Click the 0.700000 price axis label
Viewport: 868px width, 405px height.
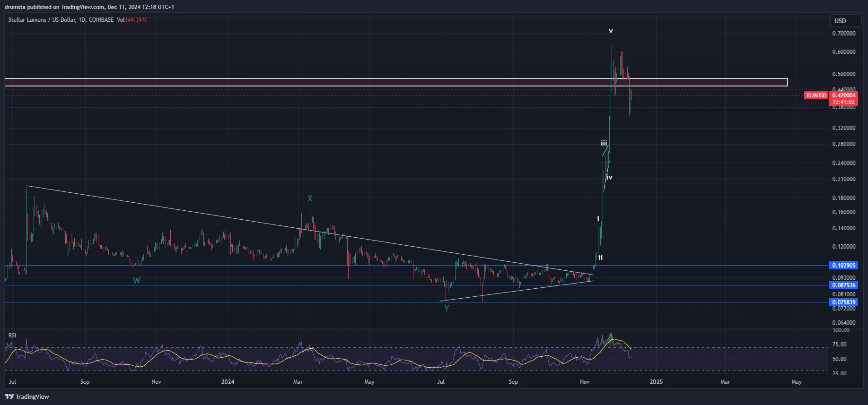844,34
